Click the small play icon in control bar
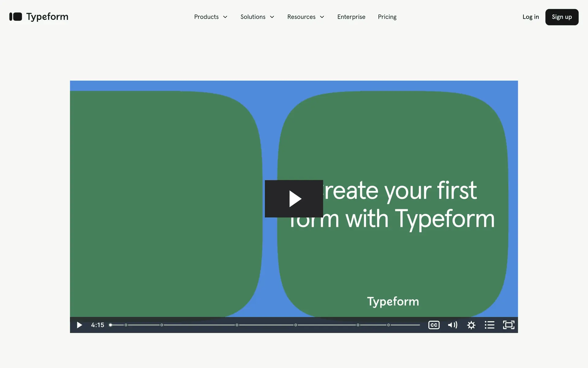Screen dimensions: 588x368 pyautogui.click(x=79, y=325)
